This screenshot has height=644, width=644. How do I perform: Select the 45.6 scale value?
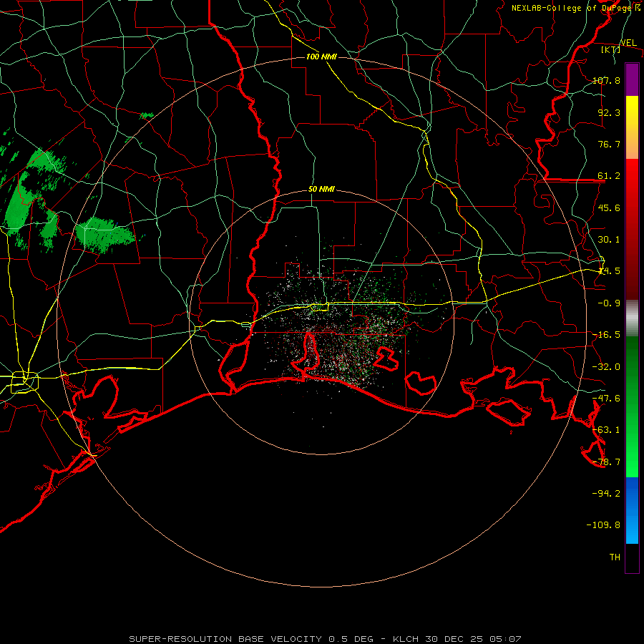click(x=609, y=208)
